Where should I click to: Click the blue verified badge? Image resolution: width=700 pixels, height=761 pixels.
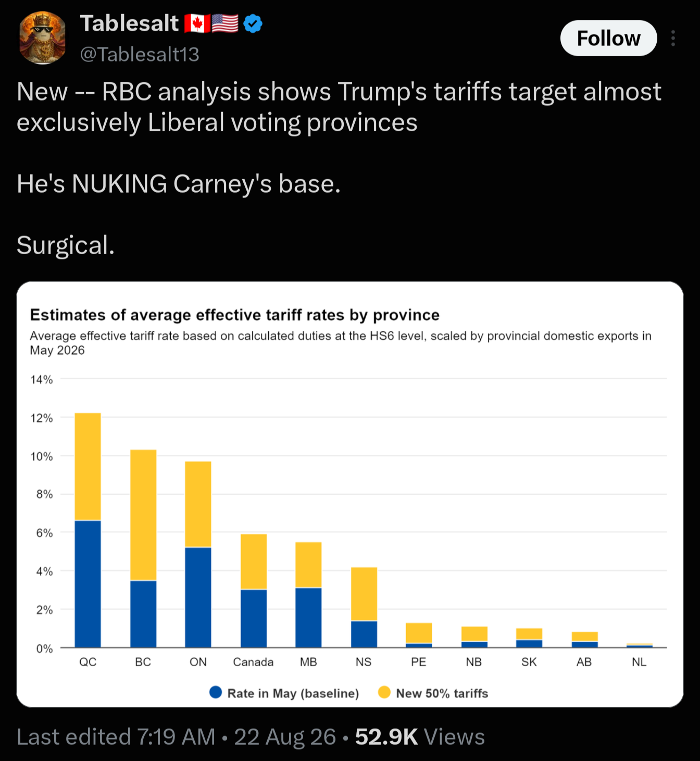tap(253, 23)
